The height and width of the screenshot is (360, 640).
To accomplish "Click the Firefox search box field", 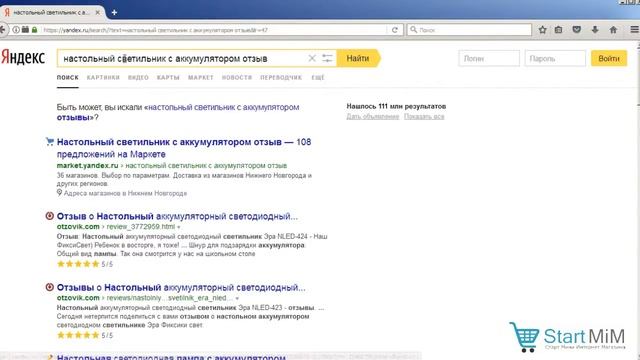I will [x=469, y=30].
